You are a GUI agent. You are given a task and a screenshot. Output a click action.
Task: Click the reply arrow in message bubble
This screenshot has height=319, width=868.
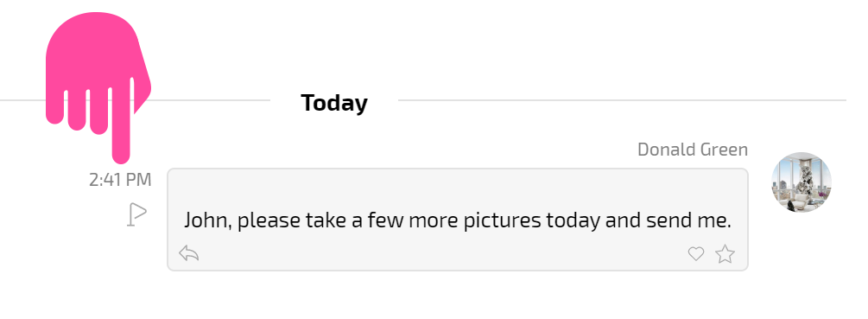pyautogui.click(x=189, y=253)
